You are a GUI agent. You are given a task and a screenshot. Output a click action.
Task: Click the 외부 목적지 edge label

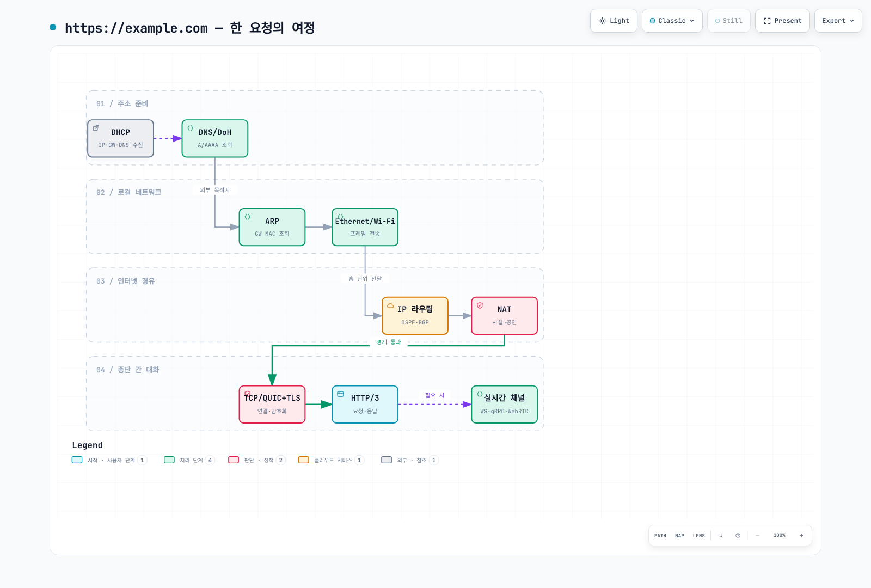pyautogui.click(x=215, y=190)
